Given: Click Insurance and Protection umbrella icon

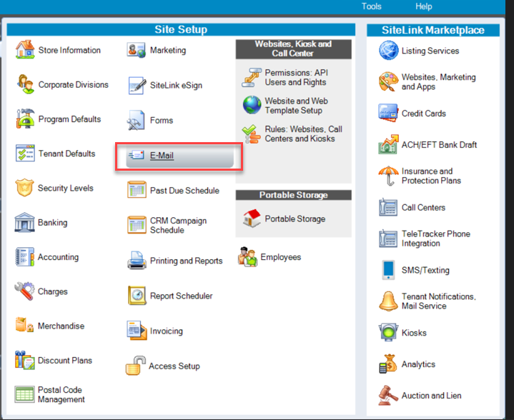Looking at the screenshot, I should [388, 176].
